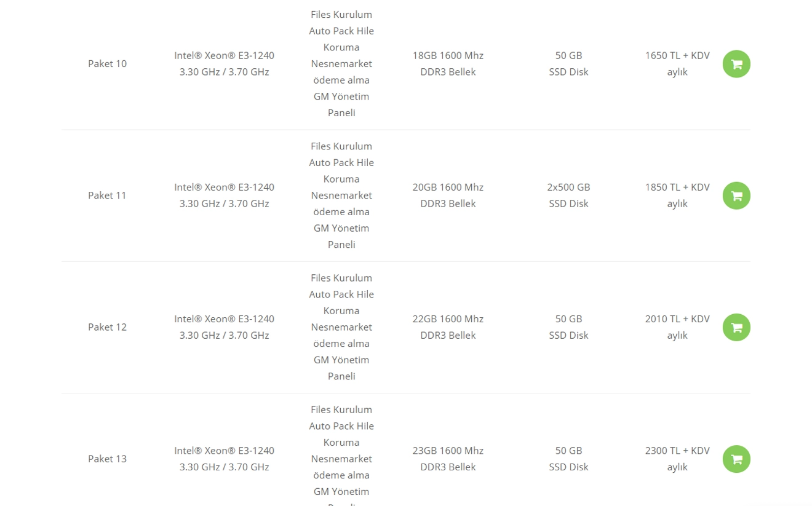Click the Paket 10 package name
The width and height of the screenshot is (812, 506).
107,63
